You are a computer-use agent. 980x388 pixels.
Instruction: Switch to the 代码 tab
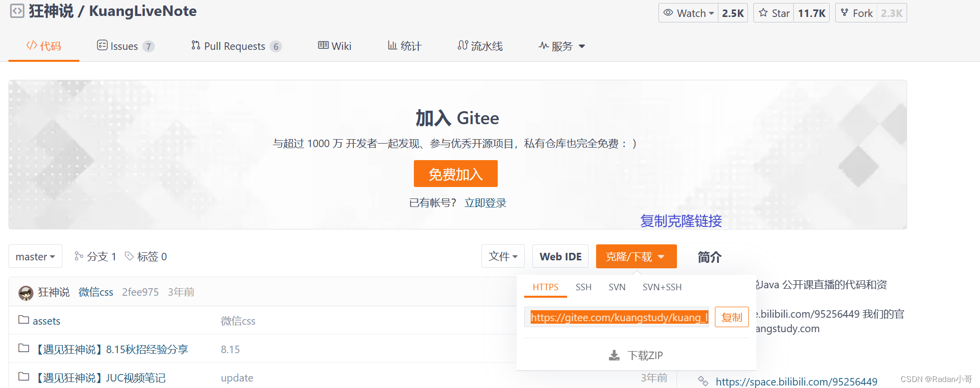pyautogui.click(x=44, y=46)
